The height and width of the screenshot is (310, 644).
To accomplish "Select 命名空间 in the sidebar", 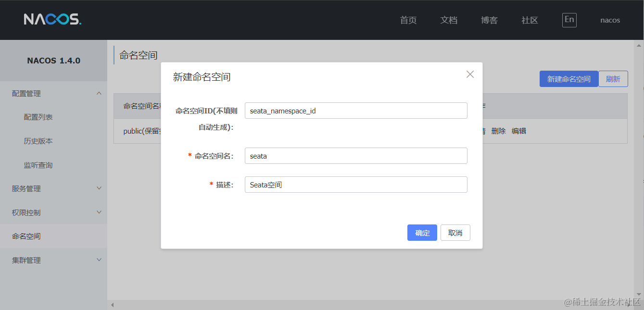I will pos(53,236).
